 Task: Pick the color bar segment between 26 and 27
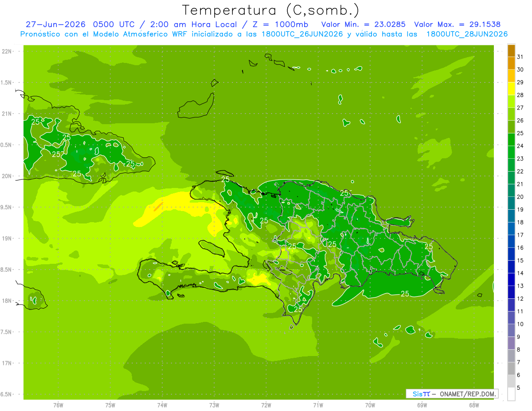tap(511, 114)
